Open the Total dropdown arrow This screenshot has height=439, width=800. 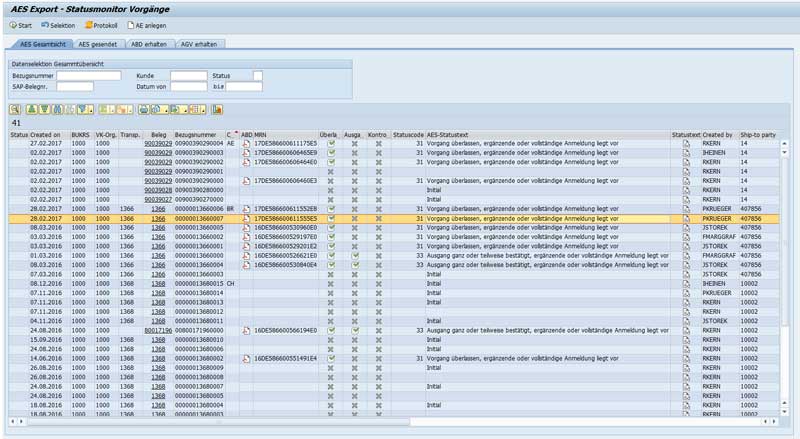click(113, 110)
